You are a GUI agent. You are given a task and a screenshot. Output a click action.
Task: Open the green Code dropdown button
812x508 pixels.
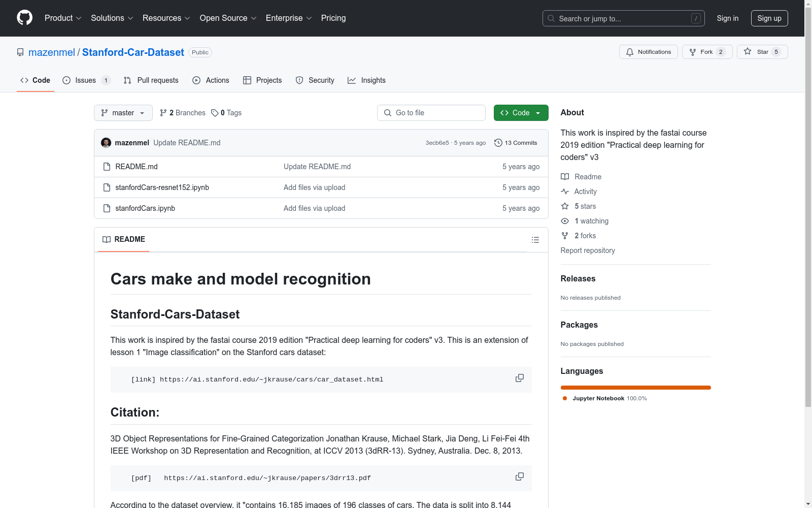coord(521,113)
